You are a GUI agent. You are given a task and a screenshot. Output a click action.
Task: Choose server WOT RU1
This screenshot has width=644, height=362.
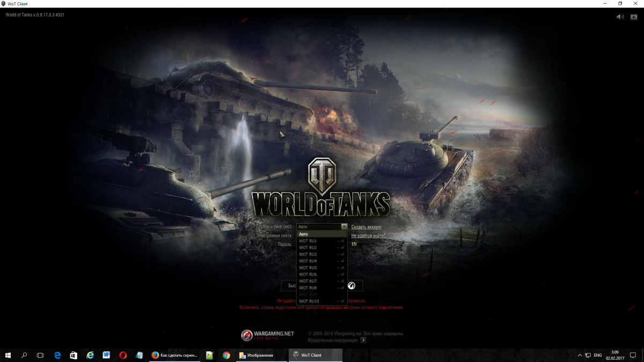(322, 241)
